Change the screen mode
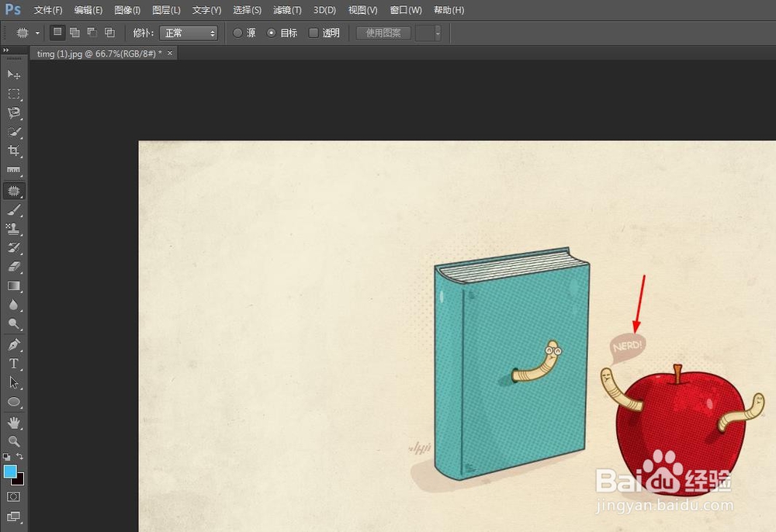The width and height of the screenshot is (776, 532). click(x=14, y=516)
